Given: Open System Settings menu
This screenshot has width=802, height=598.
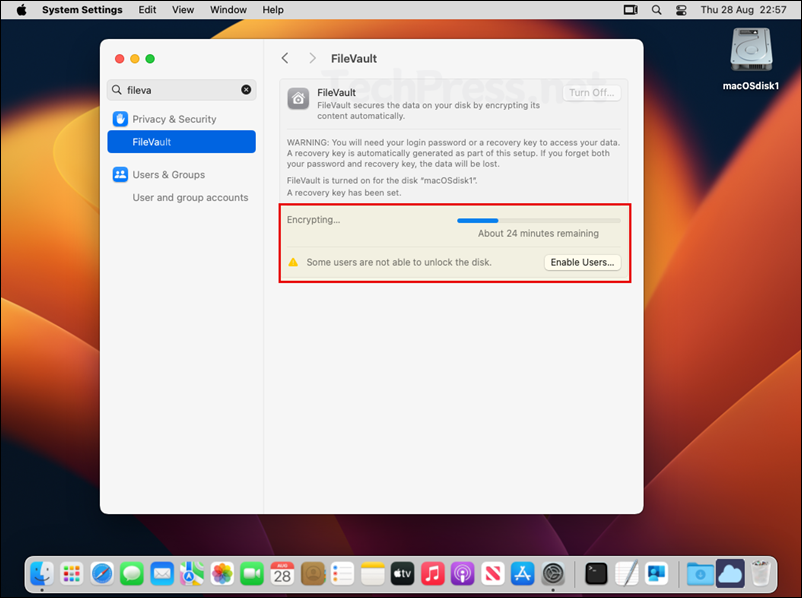Looking at the screenshot, I should tap(82, 10).
